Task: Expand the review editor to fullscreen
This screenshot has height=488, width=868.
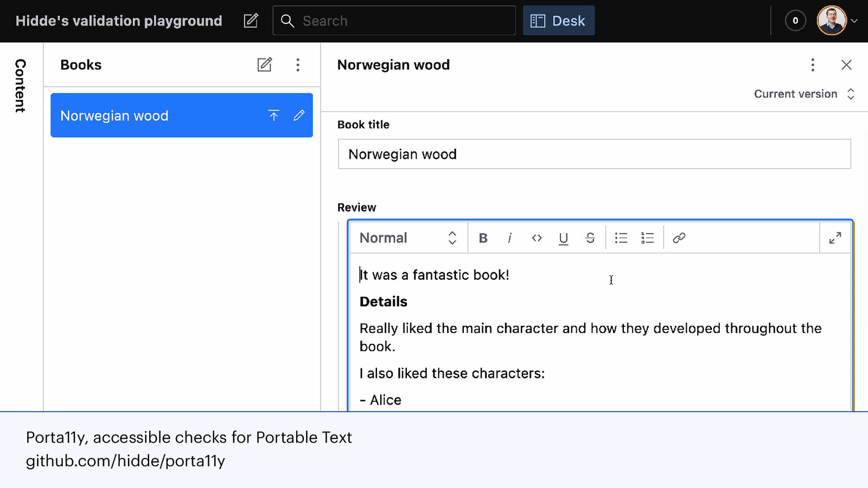Action: [835, 238]
